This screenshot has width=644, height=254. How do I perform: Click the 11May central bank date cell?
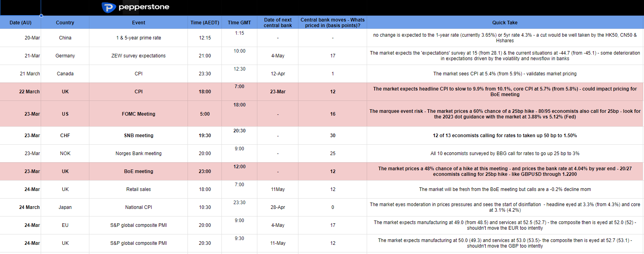(x=278, y=189)
